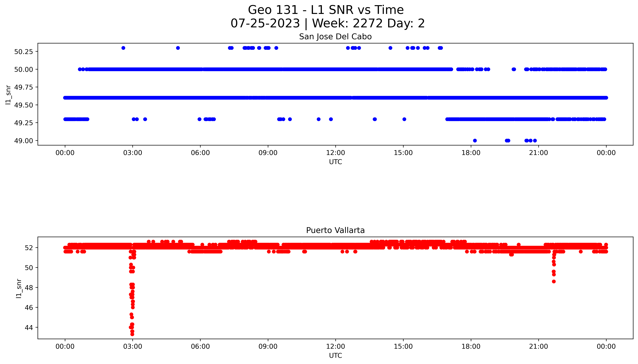Click the lowest red point of the dip near 21:40
This screenshot has width=638, height=364.
coord(554,282)
